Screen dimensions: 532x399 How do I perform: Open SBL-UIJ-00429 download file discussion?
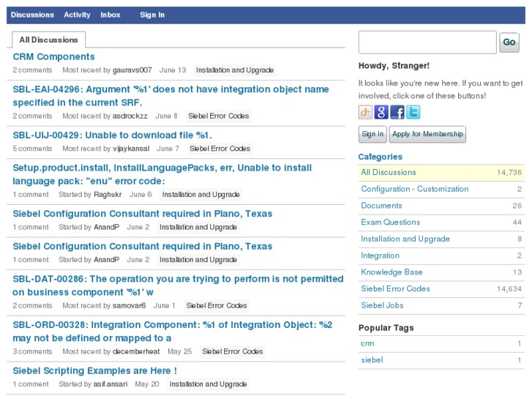[x=113, y=135]
